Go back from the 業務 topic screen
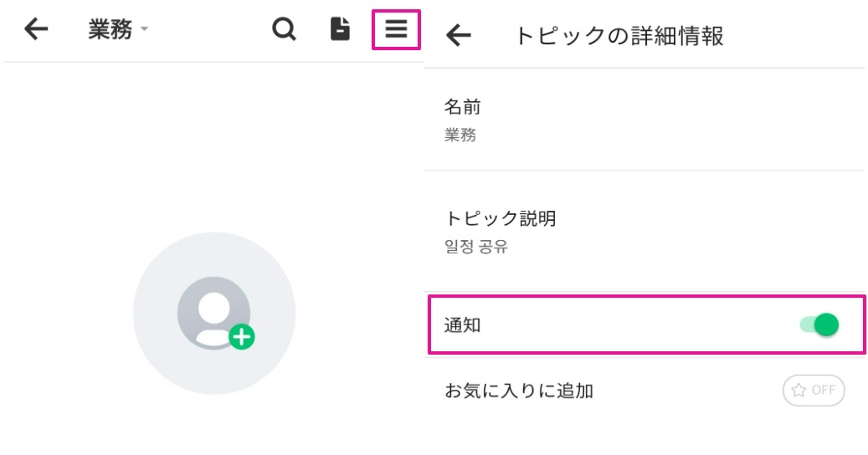Screen dimensions: 868x455 click(x=36, y=30)
